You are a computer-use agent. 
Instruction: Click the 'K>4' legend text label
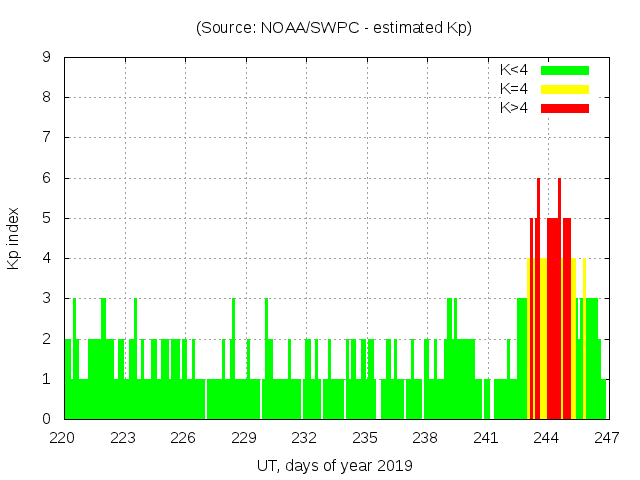(514, 108)
